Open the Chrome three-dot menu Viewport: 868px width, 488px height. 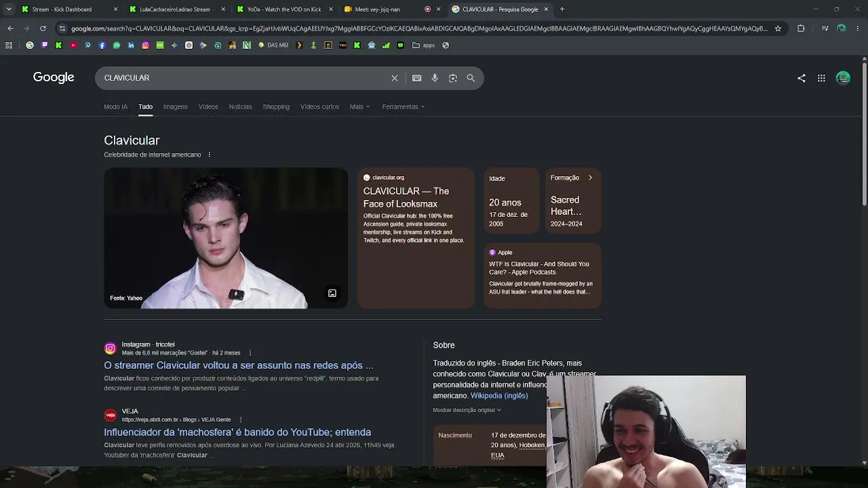point(859,28)
